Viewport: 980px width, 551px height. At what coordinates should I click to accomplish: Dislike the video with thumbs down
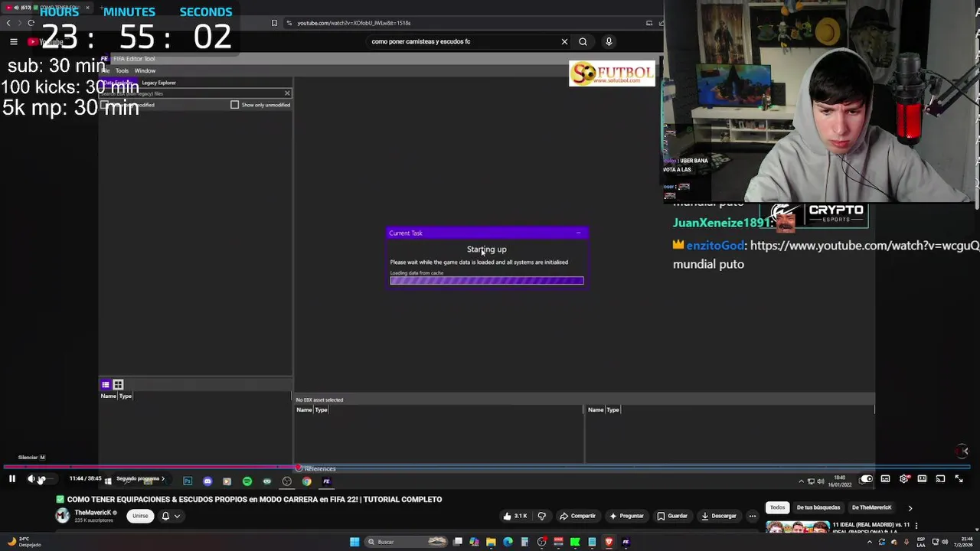coord(542,516)
